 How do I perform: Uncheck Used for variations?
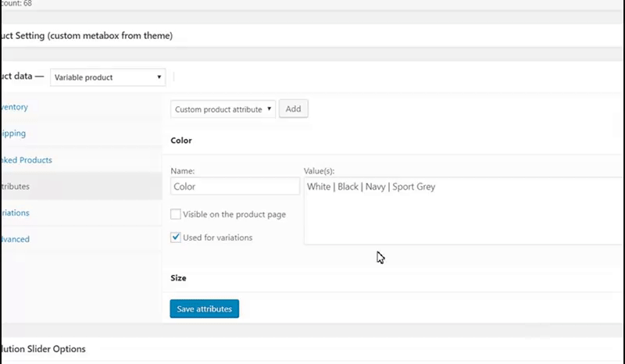[176, 237]
